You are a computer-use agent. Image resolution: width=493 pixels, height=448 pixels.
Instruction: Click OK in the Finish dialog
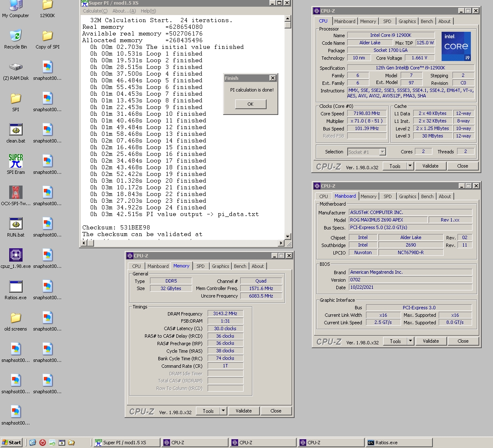[x=251, y=104]
